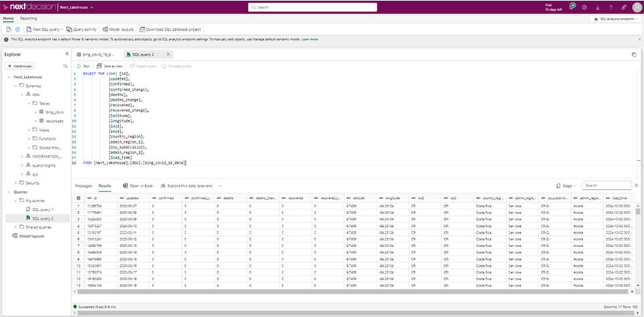Open Model layouts from ribbon
644x317 pixels.
point(118,29)
